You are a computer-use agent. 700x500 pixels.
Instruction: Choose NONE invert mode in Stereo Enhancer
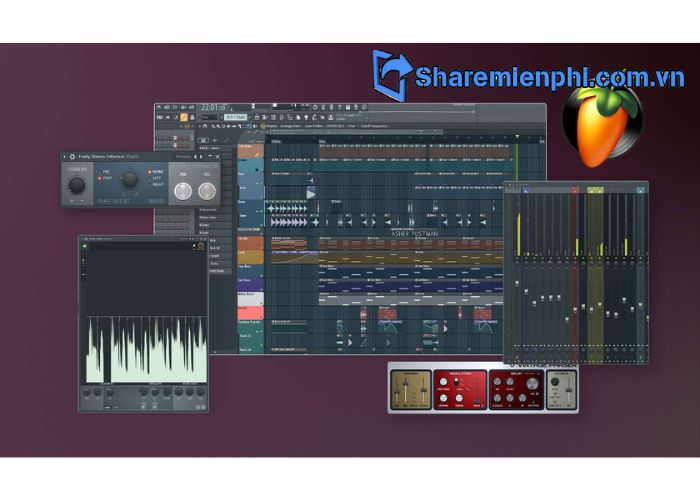tap(156, 171)
